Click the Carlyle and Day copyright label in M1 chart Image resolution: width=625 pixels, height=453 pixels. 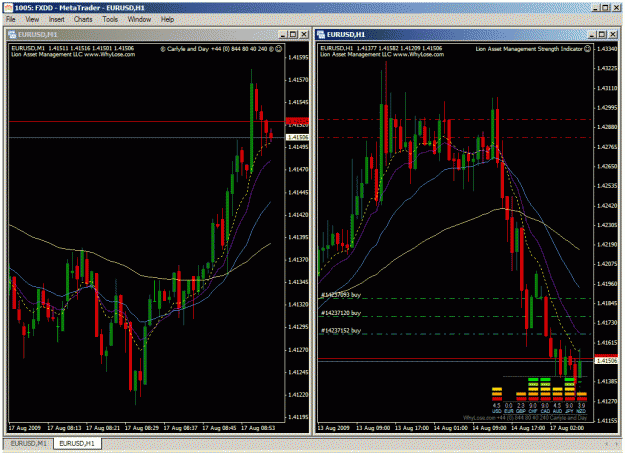coord(217,49)
